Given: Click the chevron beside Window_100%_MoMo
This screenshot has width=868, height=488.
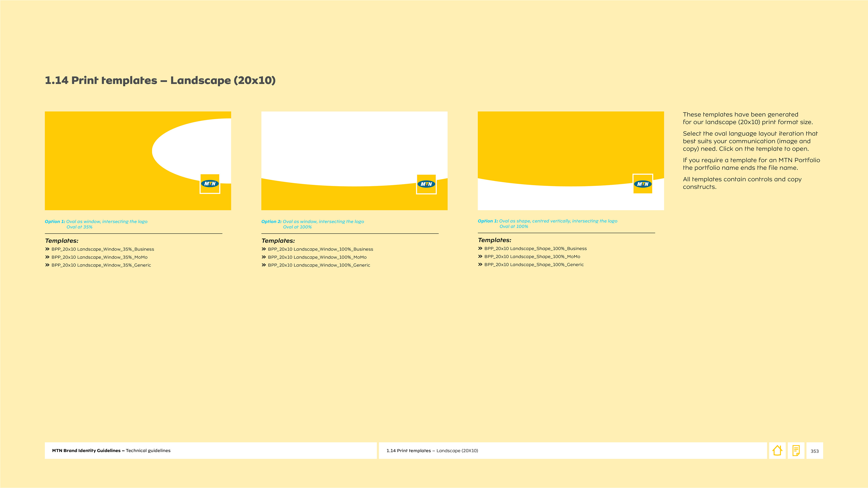Looking at the screenshot, I should 264,257.
